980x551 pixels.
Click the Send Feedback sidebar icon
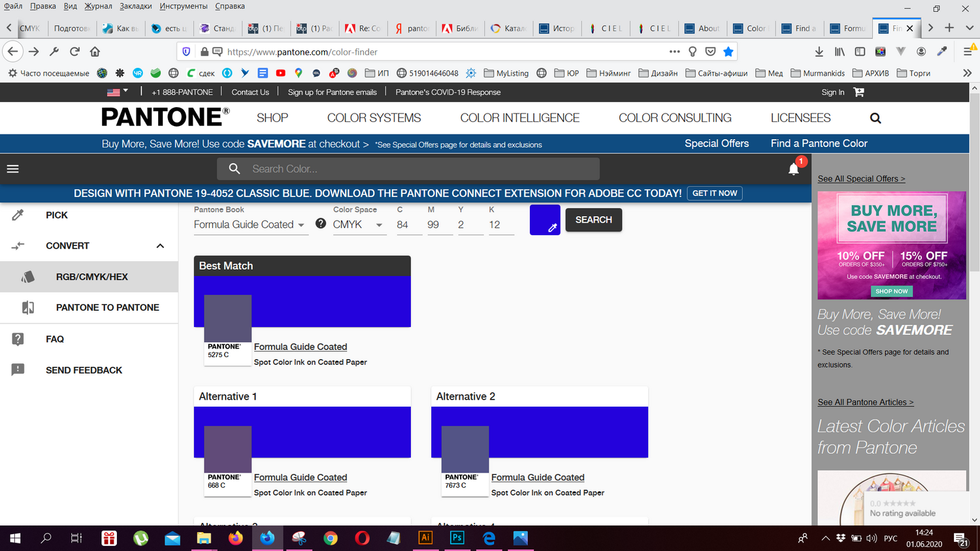point(18,370)
